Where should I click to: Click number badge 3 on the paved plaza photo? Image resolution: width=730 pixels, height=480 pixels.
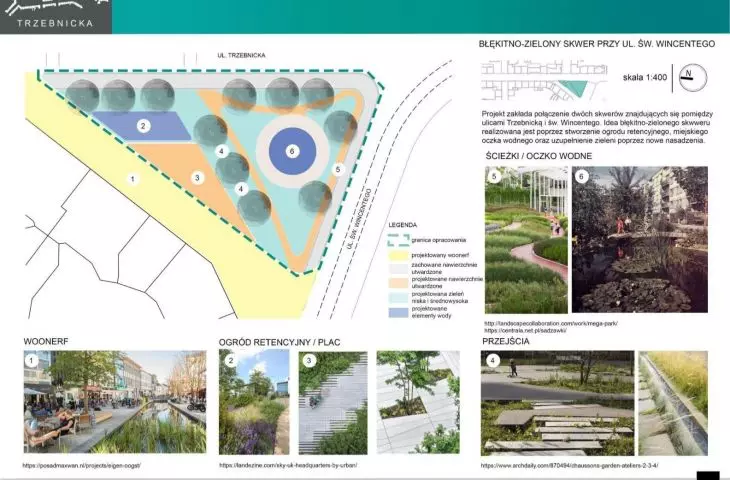pyautogui.click(x=309, y=360)
